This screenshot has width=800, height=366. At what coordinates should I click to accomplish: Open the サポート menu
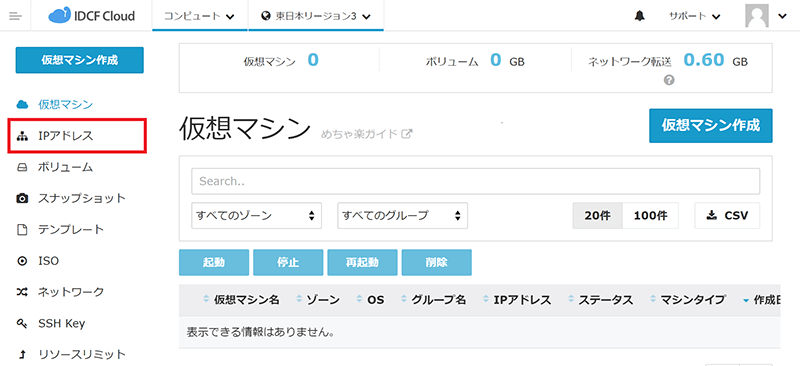pyautogui.click(x=694, y=16)
